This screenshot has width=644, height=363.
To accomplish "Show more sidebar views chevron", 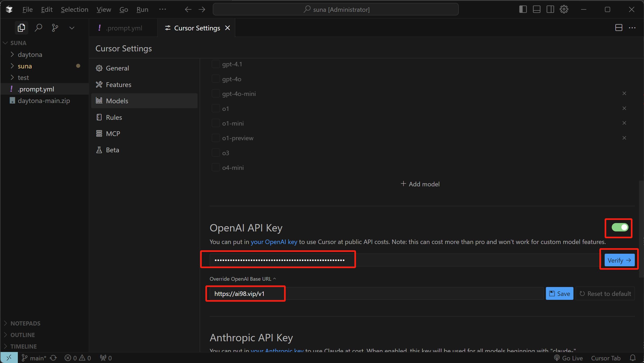I will coord(72,28).
